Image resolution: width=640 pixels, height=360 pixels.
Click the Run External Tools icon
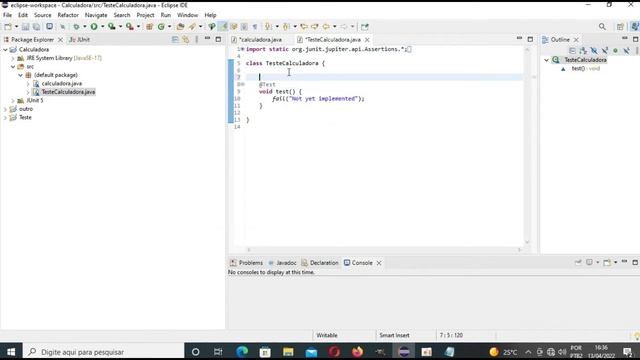tap(129, 27)
